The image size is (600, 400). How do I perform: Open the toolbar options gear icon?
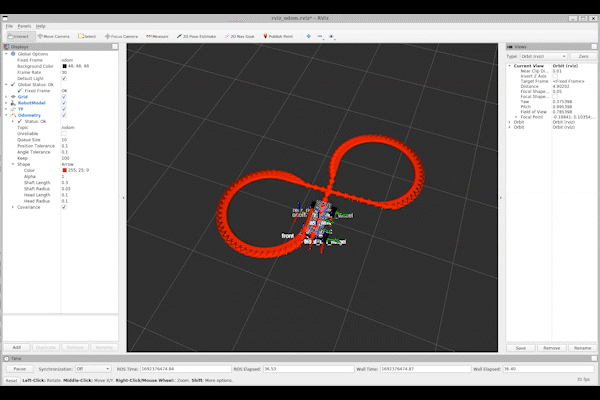click(x=331, y=36)
